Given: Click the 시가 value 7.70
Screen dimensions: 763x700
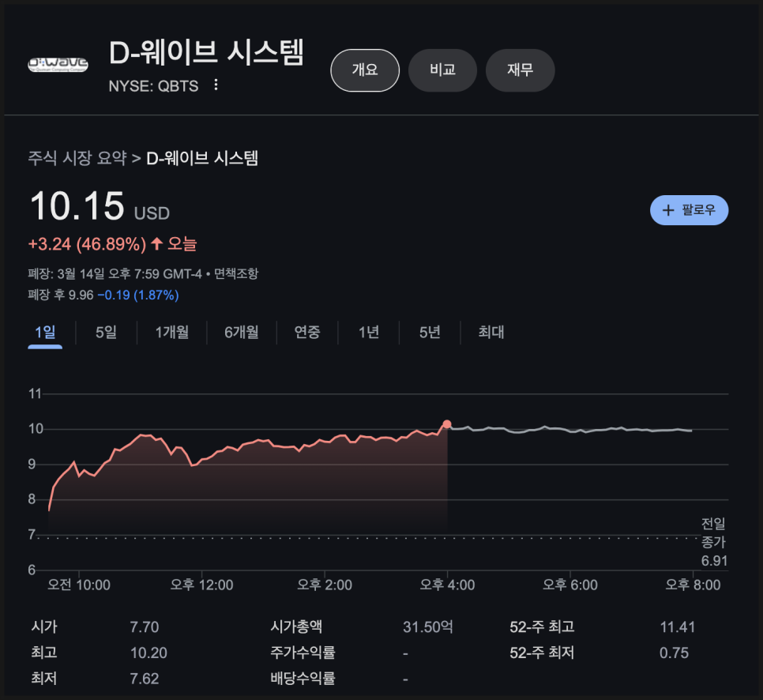Looking at the screenshot, I should click(x=144, y=627).
